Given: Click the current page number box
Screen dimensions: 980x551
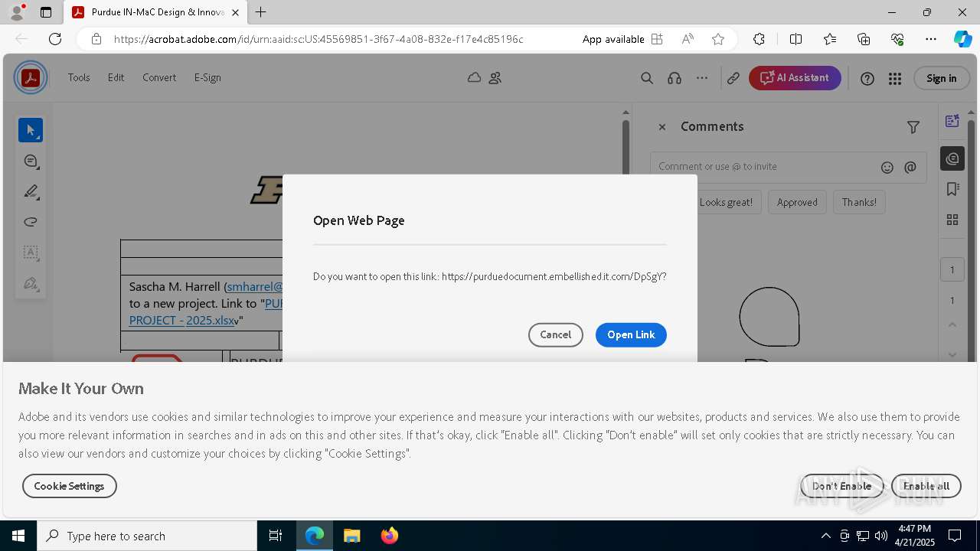Looking at the screenshot, I should 952,269.
